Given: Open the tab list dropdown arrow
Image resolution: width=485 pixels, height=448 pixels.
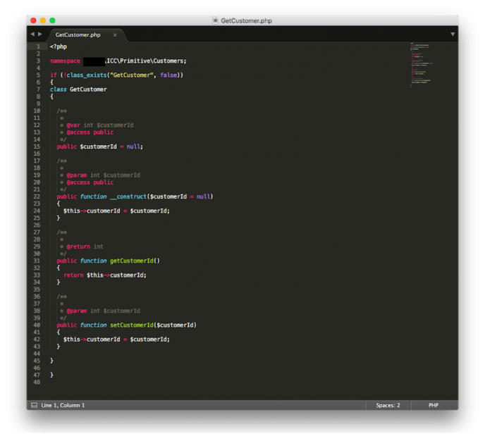Looking at the screenshot, I should [453, 35].
